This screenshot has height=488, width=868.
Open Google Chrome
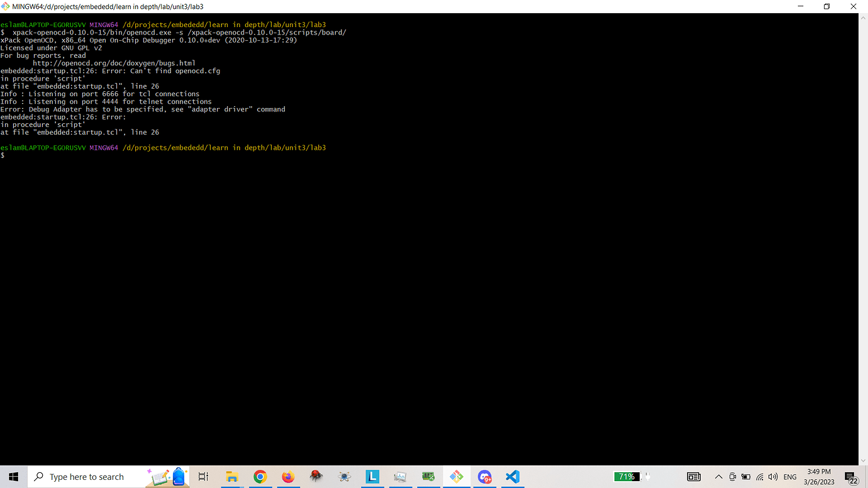(x=259, y=477)
